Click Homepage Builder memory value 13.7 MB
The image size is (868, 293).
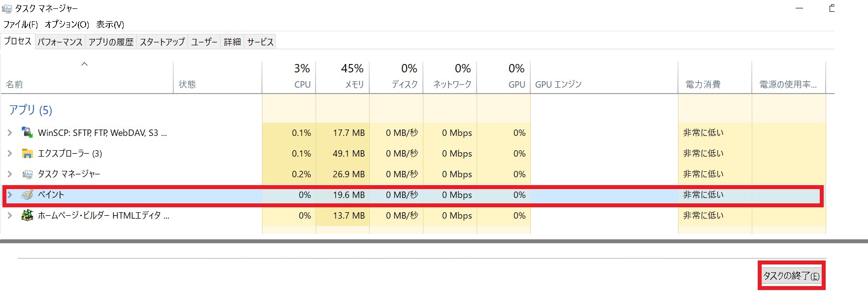[349, 215]
